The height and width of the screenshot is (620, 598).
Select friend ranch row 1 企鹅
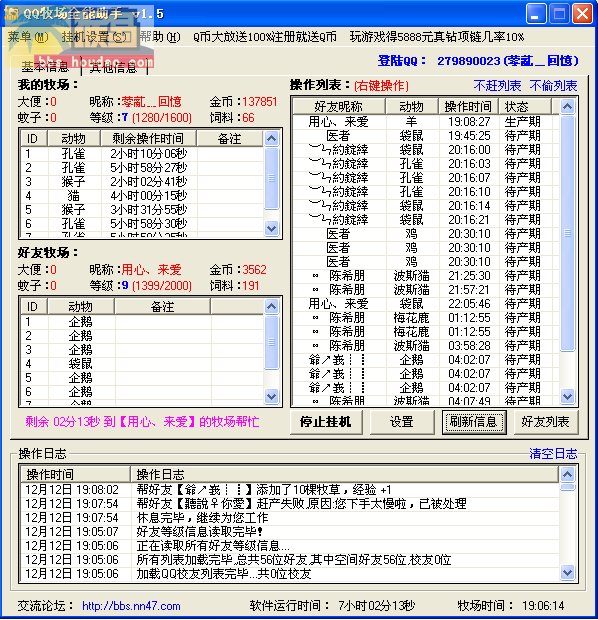142,321
